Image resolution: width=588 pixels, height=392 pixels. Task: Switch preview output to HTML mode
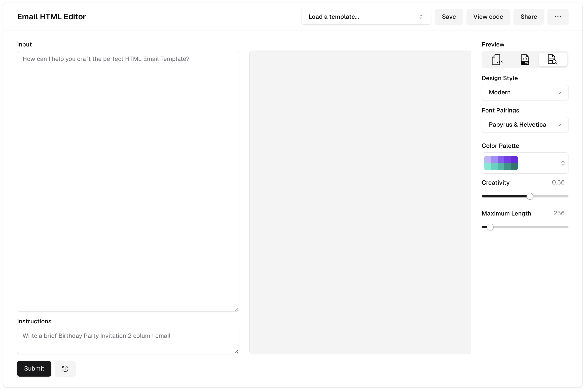click(525, 59)
